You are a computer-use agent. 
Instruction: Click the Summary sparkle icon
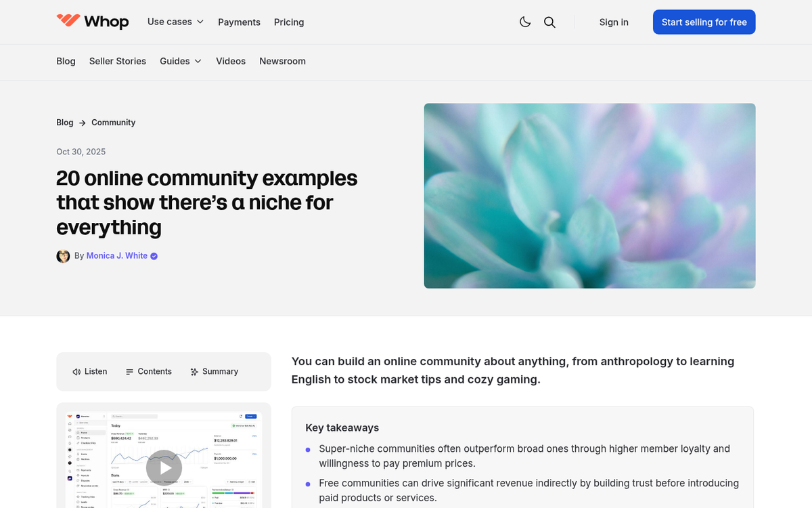click(x=194, y=372)
